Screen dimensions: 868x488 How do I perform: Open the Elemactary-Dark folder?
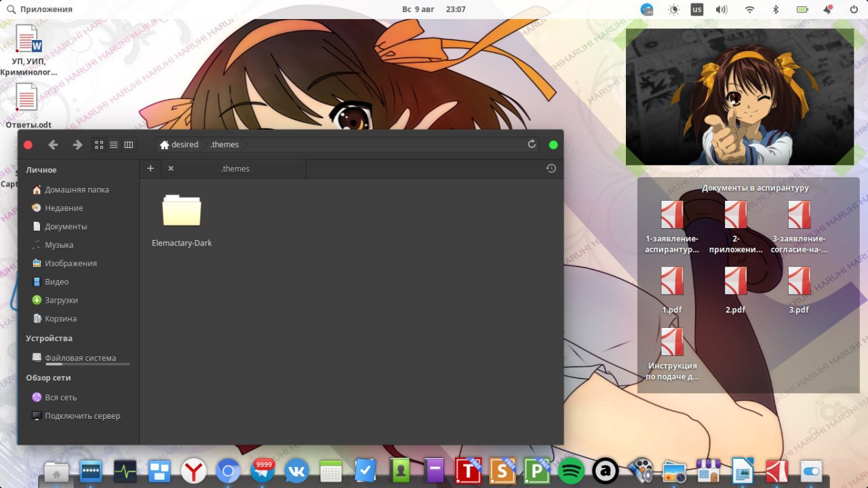point(182,220)
